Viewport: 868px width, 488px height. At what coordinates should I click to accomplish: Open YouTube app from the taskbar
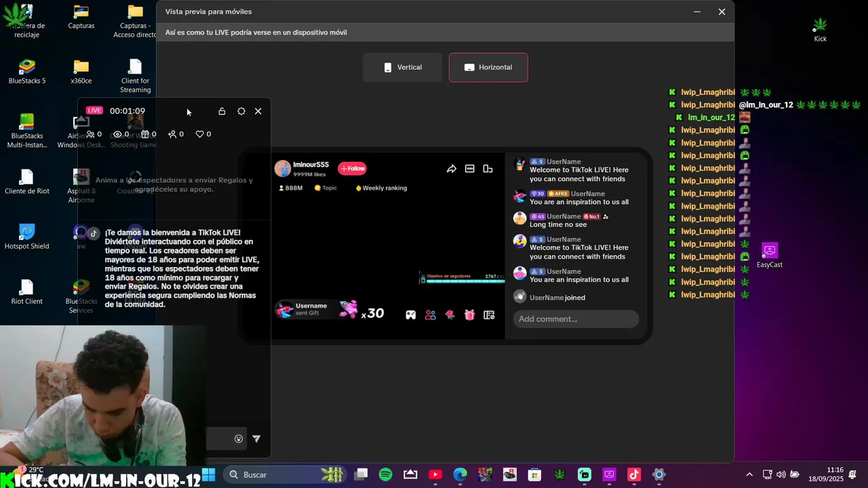click(435, 474)
